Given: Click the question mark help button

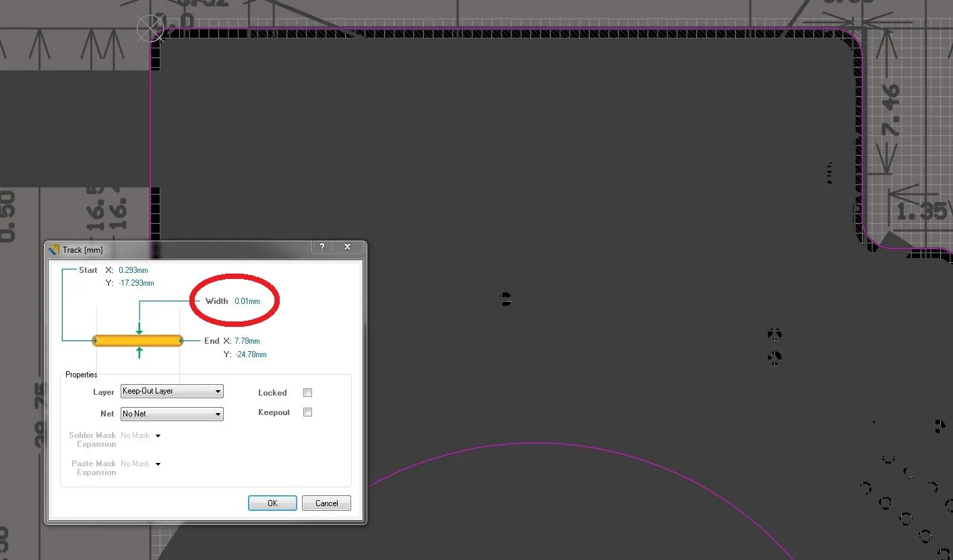Looking at the screenshot, I should tap(322, 247).
